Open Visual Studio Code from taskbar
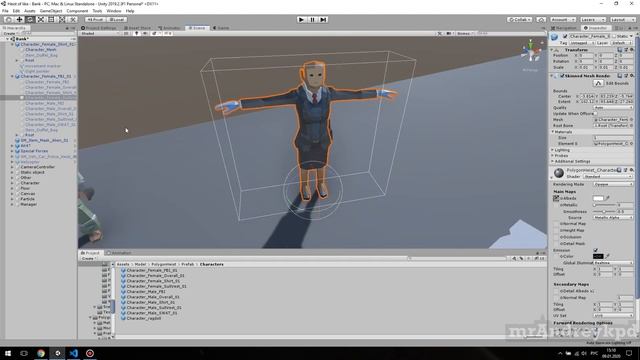Viewport: 640px width, 360px height. (73, 353)
